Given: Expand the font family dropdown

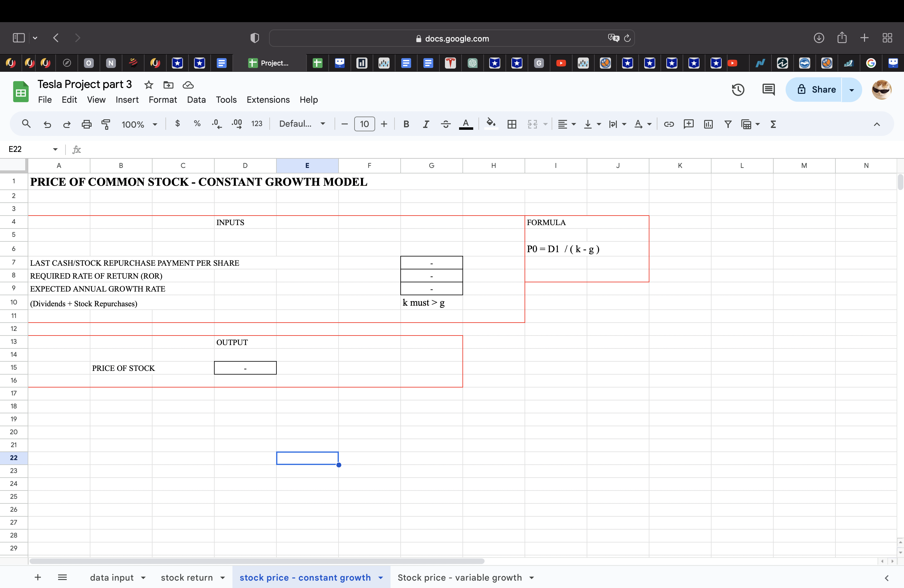Looking at the screenshot, I should coord(302,124).
